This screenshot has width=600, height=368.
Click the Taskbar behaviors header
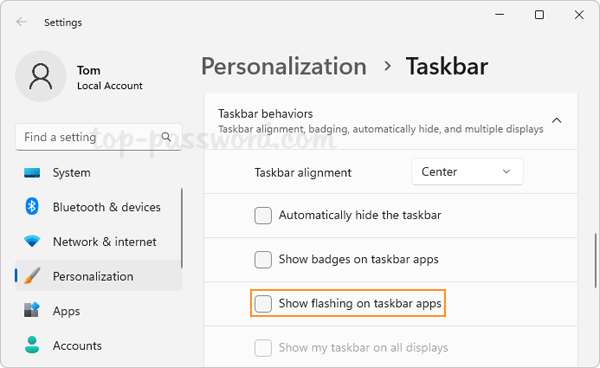pos(391,121)
